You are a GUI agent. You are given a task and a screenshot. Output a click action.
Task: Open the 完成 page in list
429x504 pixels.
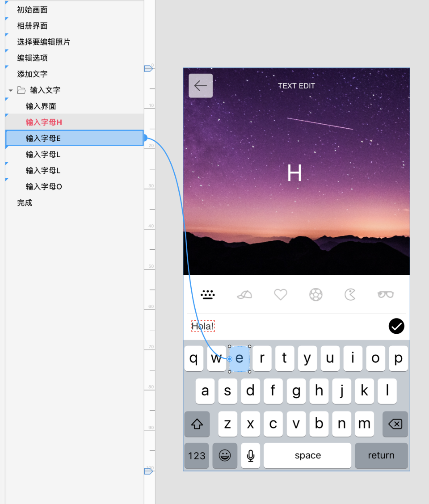coord(25,202)
